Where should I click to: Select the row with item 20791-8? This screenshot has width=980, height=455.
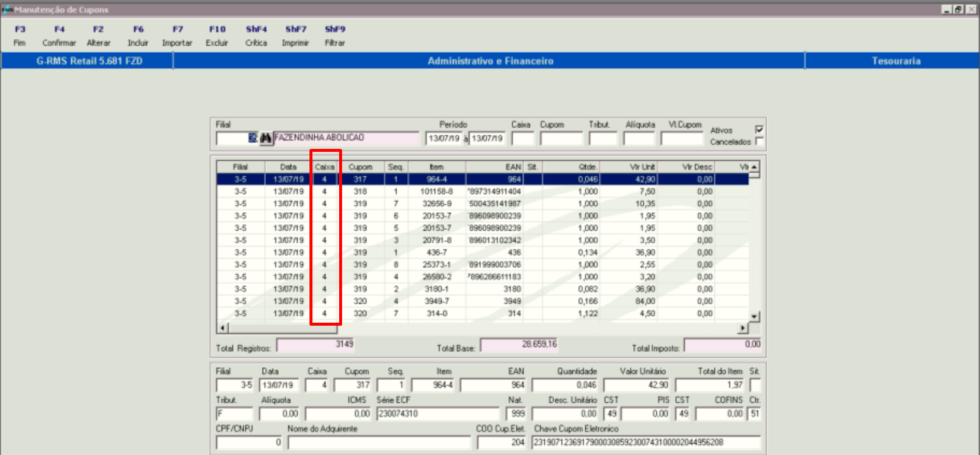[483, 240]
